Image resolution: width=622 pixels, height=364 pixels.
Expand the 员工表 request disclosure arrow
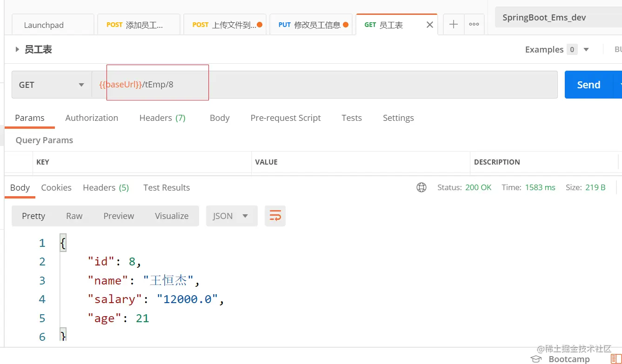tap(17, 49)
